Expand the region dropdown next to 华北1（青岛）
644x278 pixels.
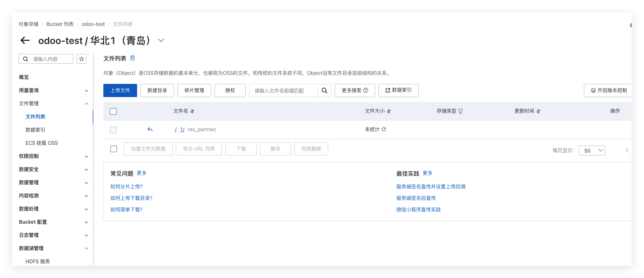click(161, 40)
